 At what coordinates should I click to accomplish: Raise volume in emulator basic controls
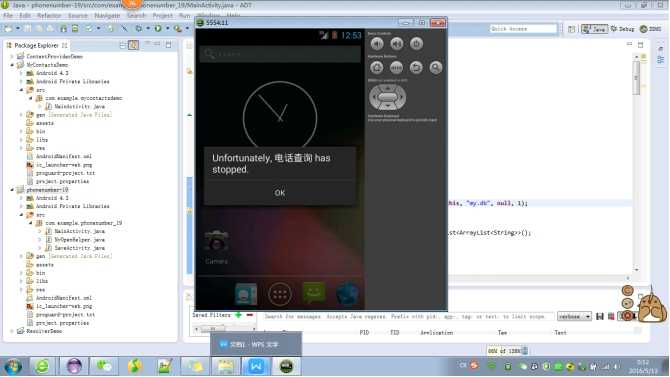tap(397, 44)
